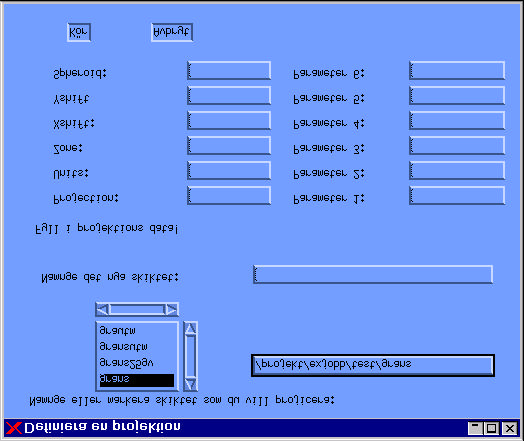
Task: Maximize the Definiera en projektion window
Action: tap(491, 428)
